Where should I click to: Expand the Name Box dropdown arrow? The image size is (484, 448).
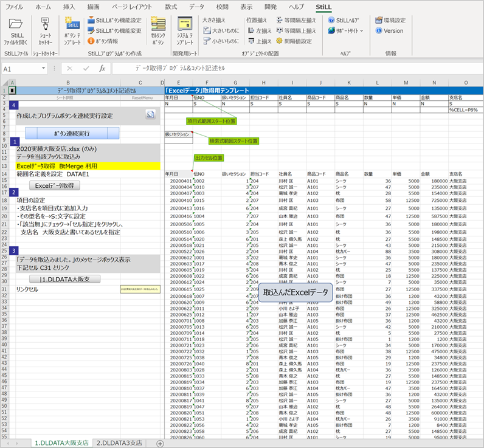pos(44,68)
